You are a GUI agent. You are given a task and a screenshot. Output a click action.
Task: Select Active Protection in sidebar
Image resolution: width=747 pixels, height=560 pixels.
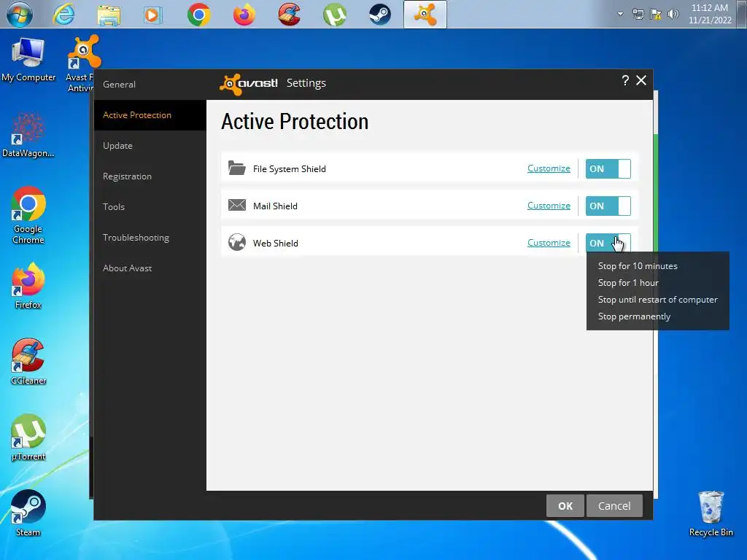[x=150, y=114]
